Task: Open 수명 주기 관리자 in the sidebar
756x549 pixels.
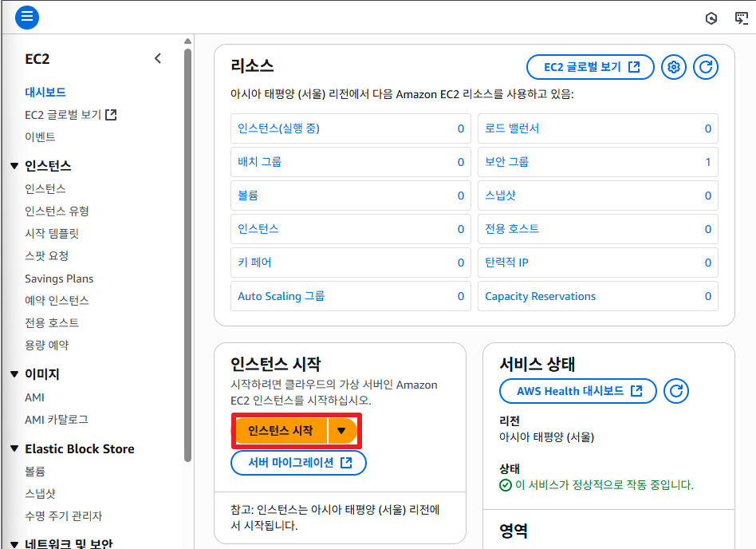Action: coord(63,515)
